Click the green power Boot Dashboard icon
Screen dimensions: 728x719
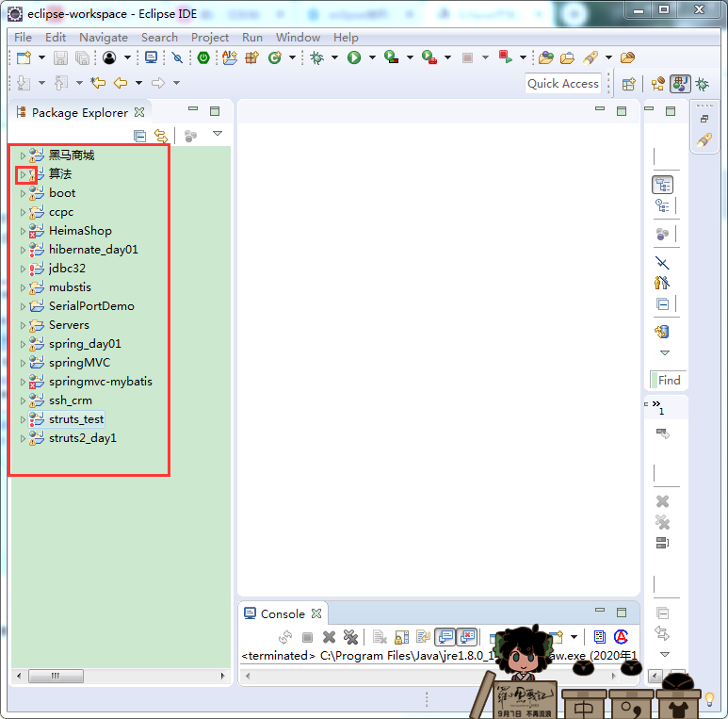(x=203, y=57)
